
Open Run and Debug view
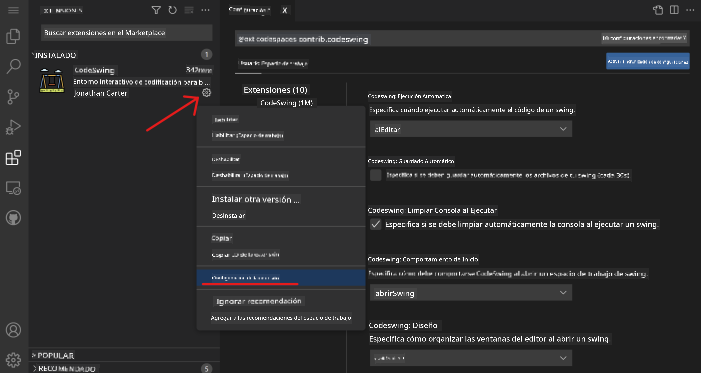point(13,127)
